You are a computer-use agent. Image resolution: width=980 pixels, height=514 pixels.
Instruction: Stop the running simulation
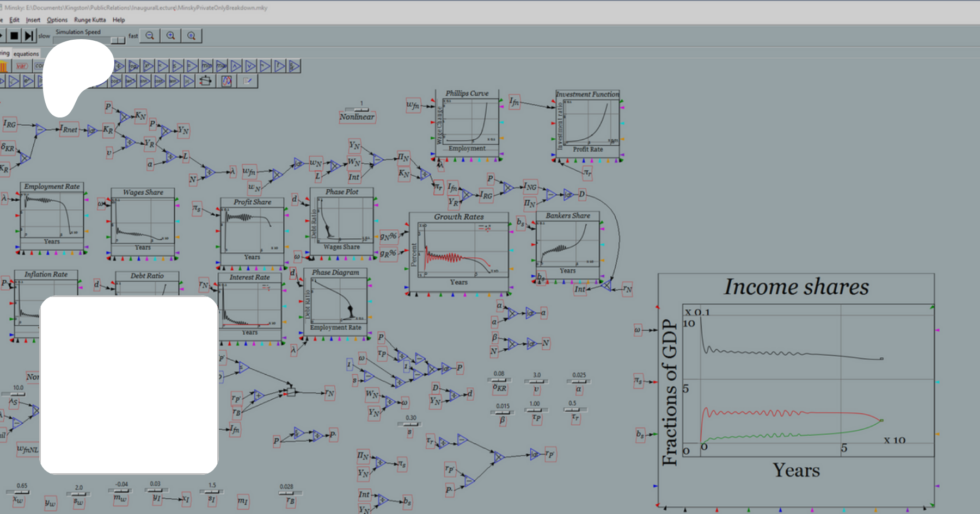14,36
